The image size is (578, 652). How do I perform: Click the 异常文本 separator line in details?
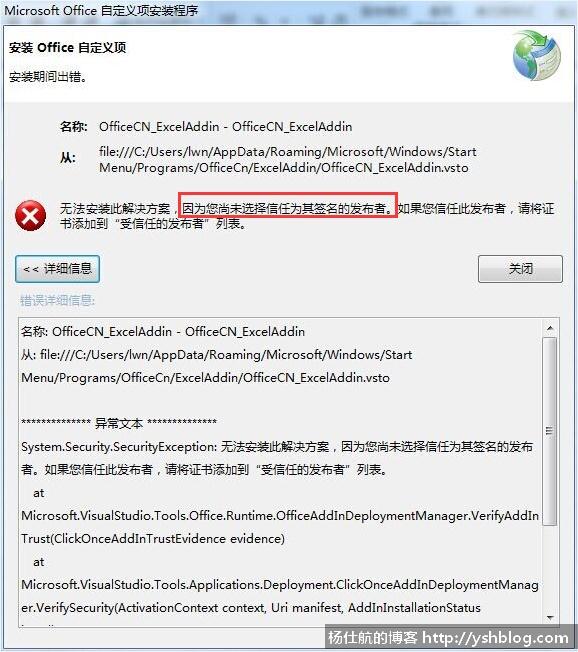click(x=119, y=423)
